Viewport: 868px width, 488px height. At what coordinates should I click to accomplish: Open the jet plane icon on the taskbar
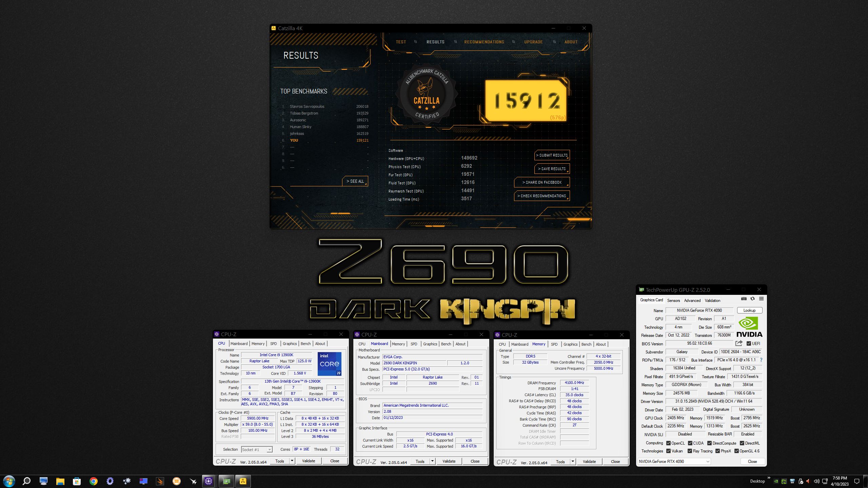193,481
